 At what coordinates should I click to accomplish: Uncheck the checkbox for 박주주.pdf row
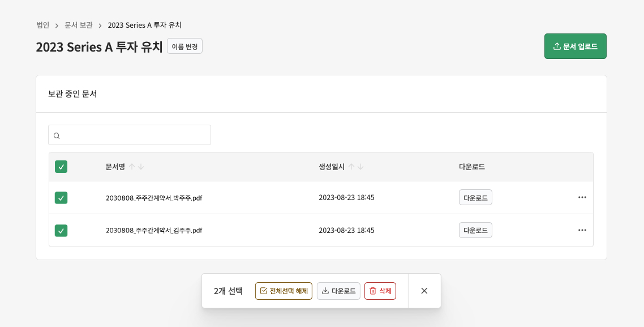tap(61, 197)
